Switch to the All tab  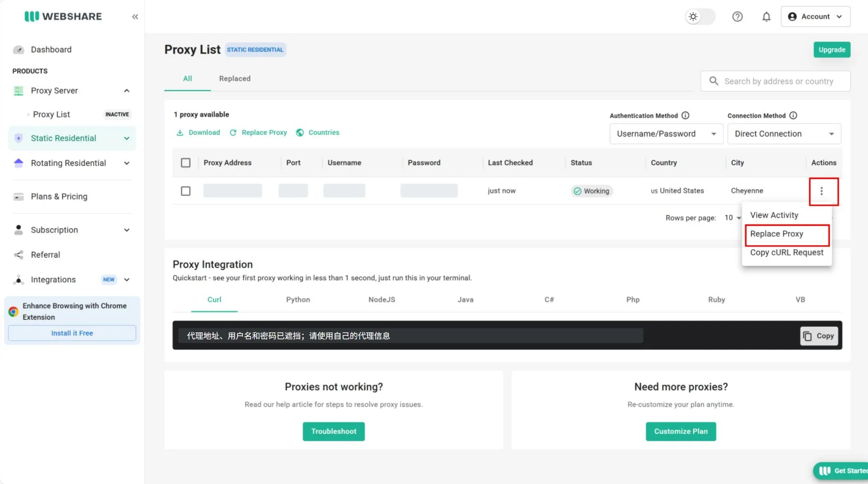[187, 78]
